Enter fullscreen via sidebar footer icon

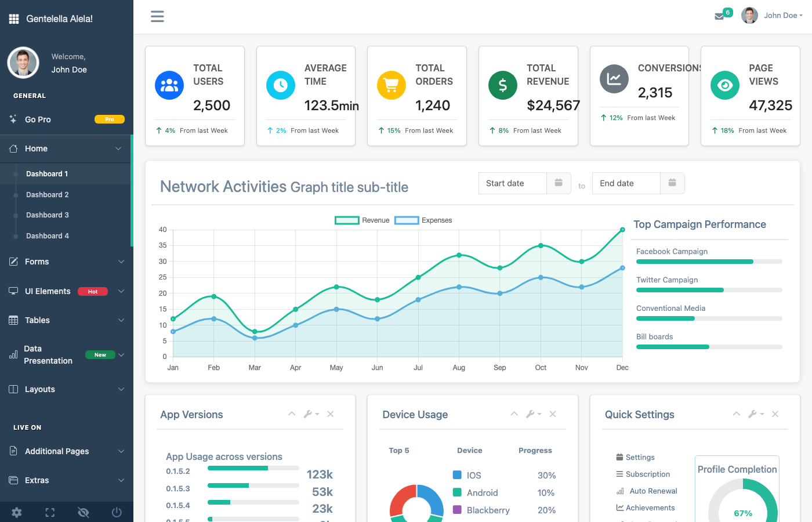50,512
